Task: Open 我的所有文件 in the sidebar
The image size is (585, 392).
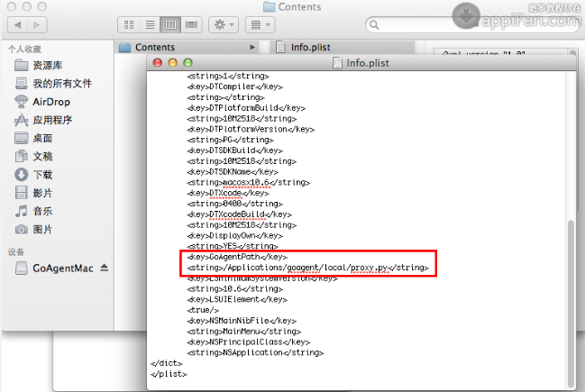Action: coord(53,83)
